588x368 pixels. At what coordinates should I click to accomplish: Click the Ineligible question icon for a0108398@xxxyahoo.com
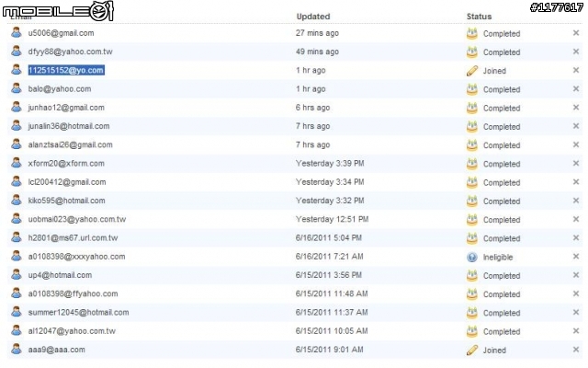pyautogui.click(x=471, y=257)
